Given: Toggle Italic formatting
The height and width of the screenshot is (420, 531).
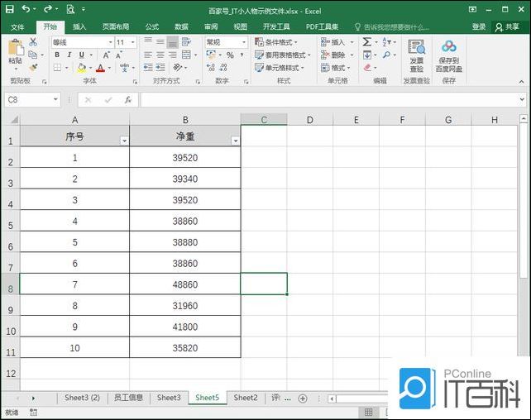Looking at the screenshot, I should point(69,55).
